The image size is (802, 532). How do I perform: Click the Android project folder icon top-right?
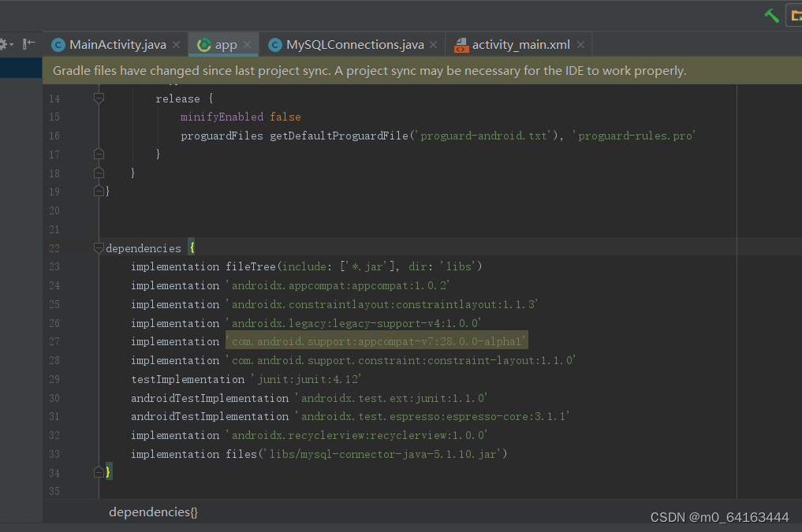click(796, 16)
